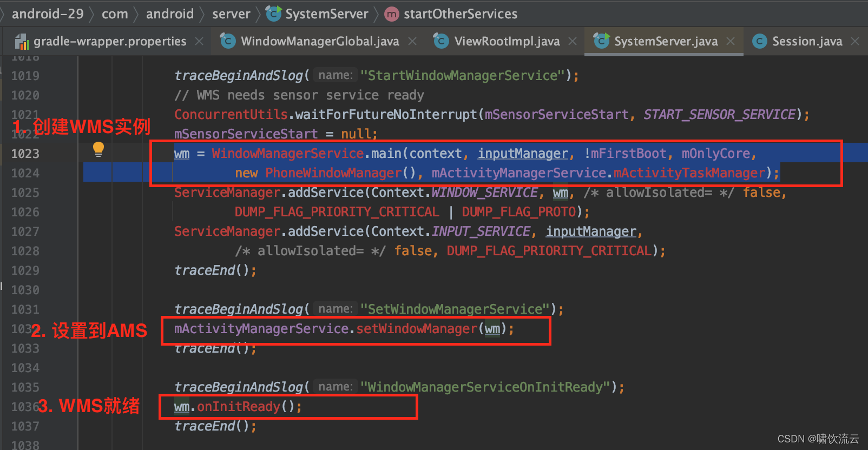Click the startOtherServices breadcrumb label
The width and height of the screenshot is (868, 450).
click(461, 14)
